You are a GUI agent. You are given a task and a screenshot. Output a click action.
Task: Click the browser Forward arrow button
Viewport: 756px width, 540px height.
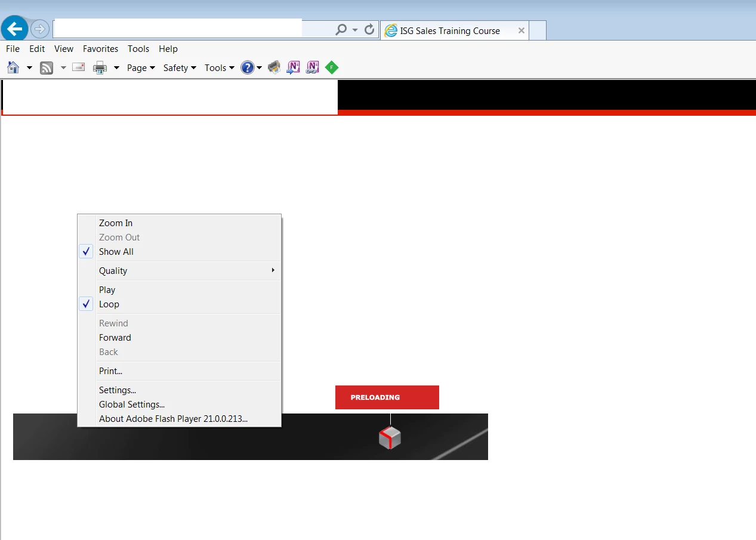coord(40,29)
